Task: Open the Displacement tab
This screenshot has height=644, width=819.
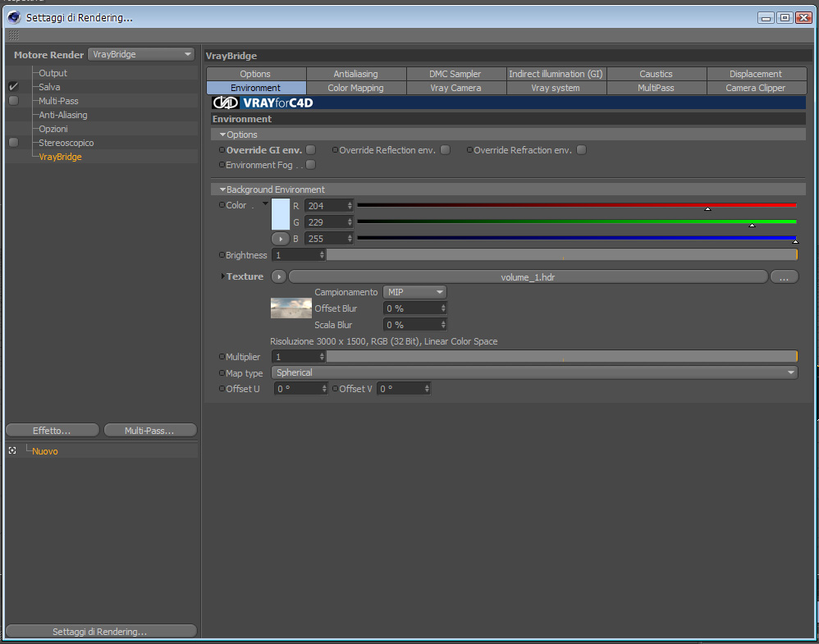Action: tap(756, 74)
